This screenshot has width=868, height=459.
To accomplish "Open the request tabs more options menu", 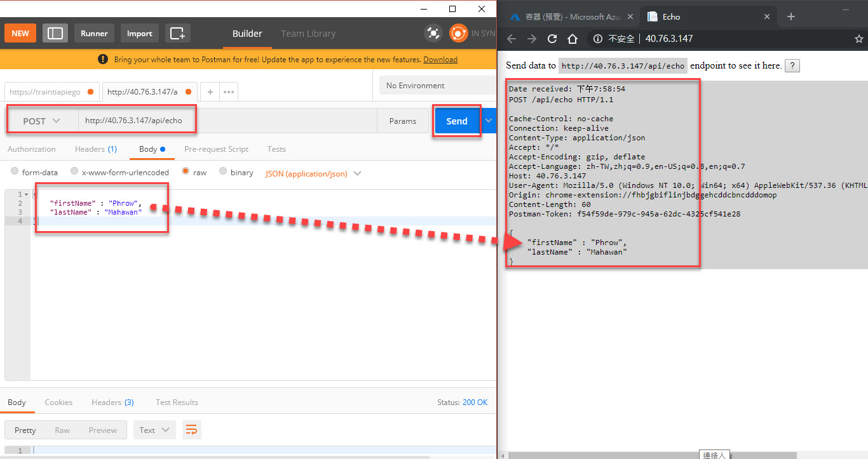I will pos(229,91).
